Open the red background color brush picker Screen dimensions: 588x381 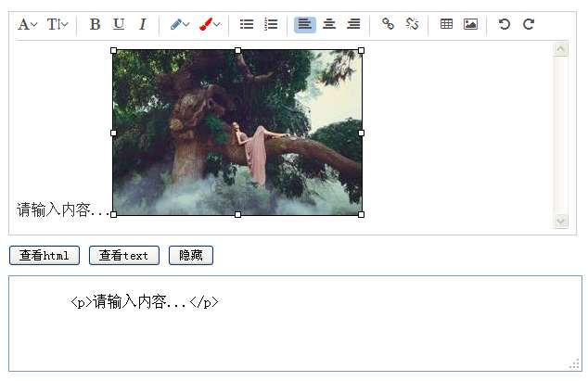[210, 24]
